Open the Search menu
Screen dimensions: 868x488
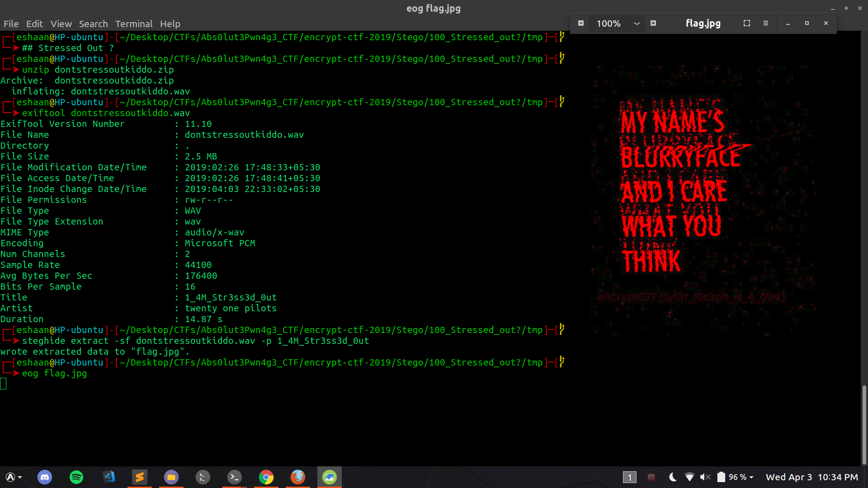pyautogui.click(x=93, y=24)
